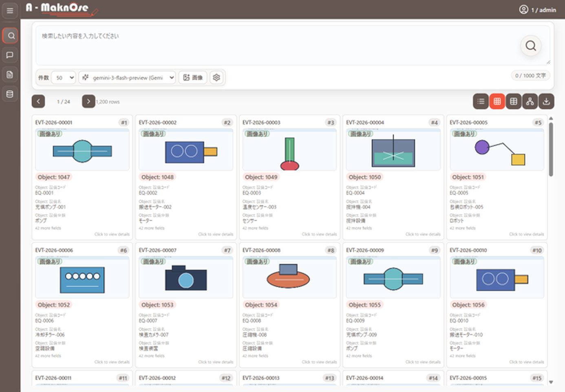The image size is (565, 392).
Task: Switch to list view
Action: point(481,101)
